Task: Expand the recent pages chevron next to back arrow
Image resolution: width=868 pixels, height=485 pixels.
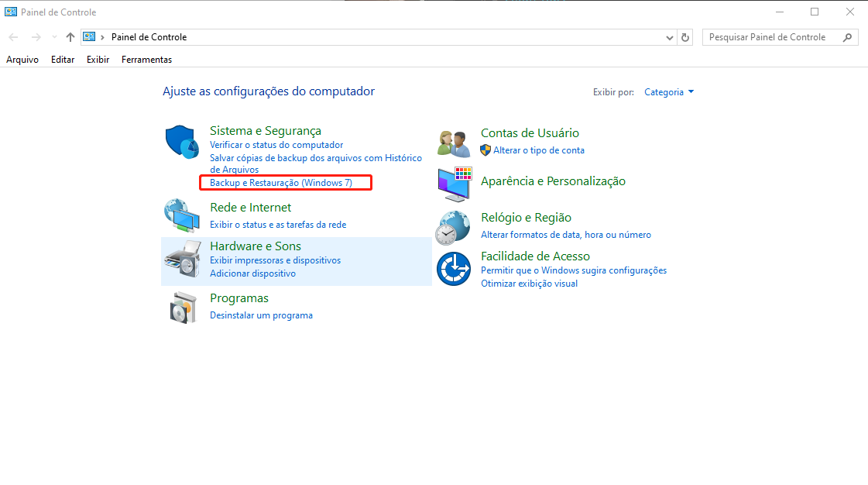Action: click(x=53, y=36)
